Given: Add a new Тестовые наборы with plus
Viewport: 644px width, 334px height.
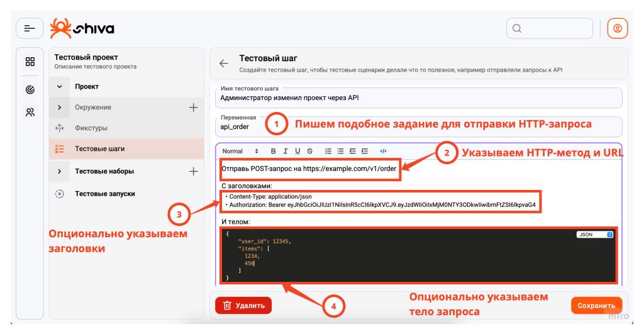Looking at the screenshot, I should [194, 171].
